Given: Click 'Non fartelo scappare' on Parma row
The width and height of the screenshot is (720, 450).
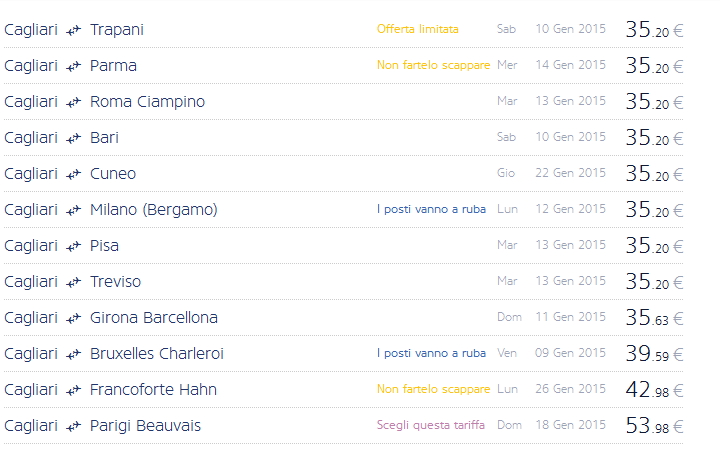Looking at the screenshot, I should coord(433,65).
